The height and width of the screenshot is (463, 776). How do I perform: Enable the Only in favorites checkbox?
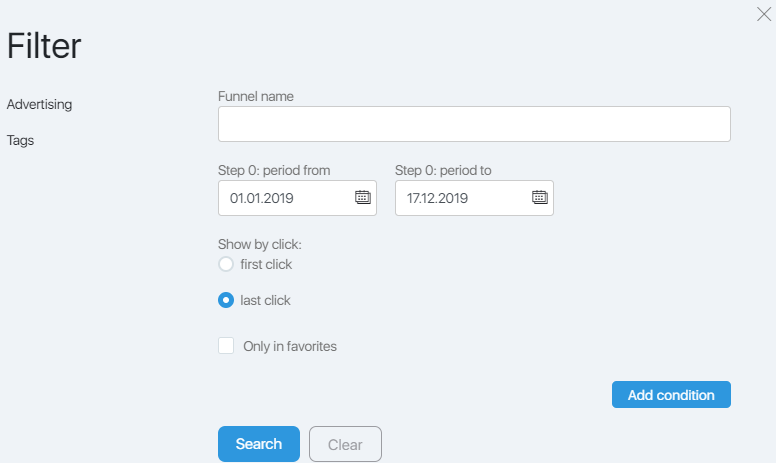click(x=226, y=346)
